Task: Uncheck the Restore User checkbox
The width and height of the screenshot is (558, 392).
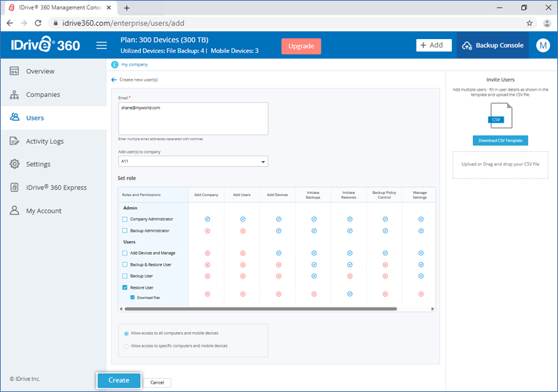Action: pyautogui.click(x=125, y=287)
